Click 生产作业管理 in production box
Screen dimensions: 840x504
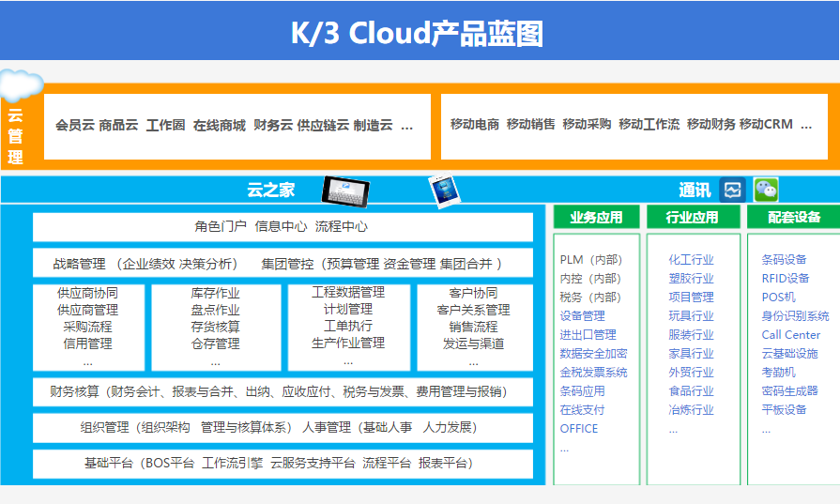(x=348, y=343)
